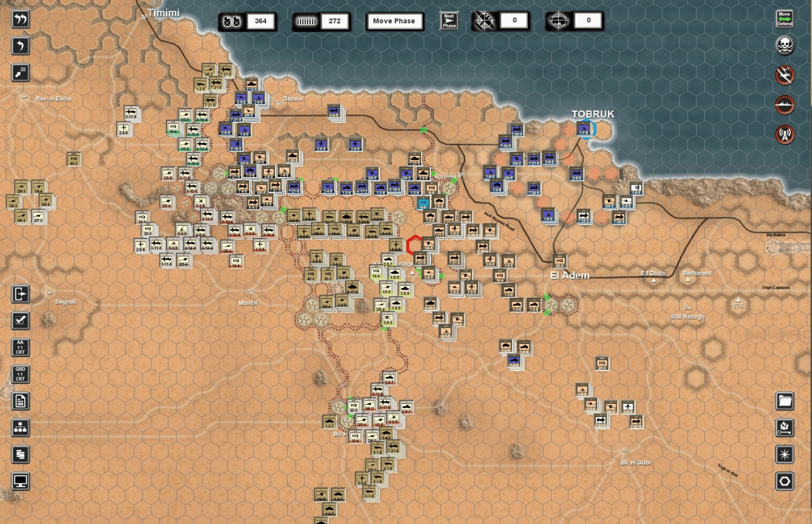Select the isolated HQ 20-3 counter southeast
Viewport: 812px width, 524px height.
pos(602,364)
